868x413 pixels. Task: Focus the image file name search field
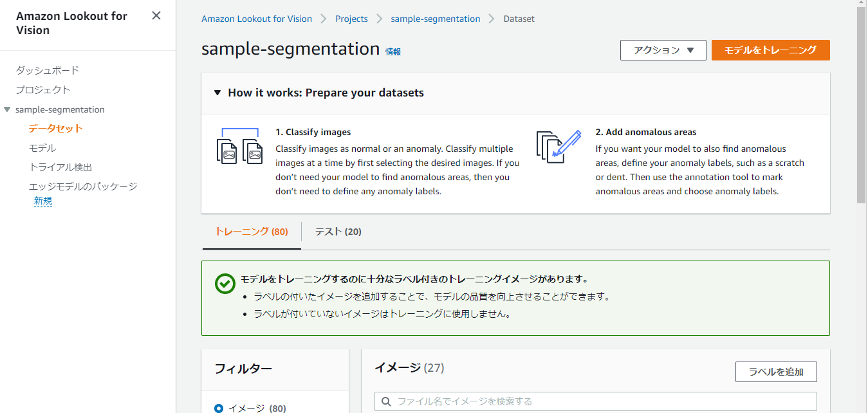click(596, 401)
